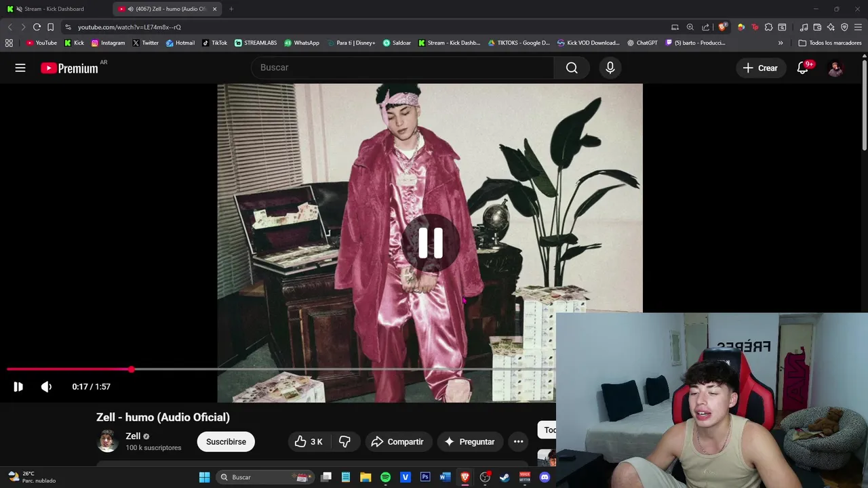The image size is (868, 488).
Task: Bookmark this page from address bar
Action: click(x=50, y=27)
